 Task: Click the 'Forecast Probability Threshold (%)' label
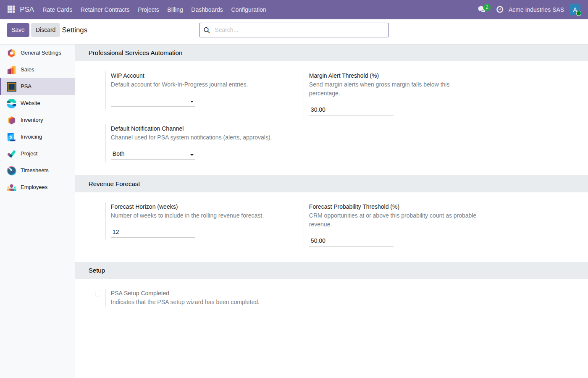click(354, 207)
